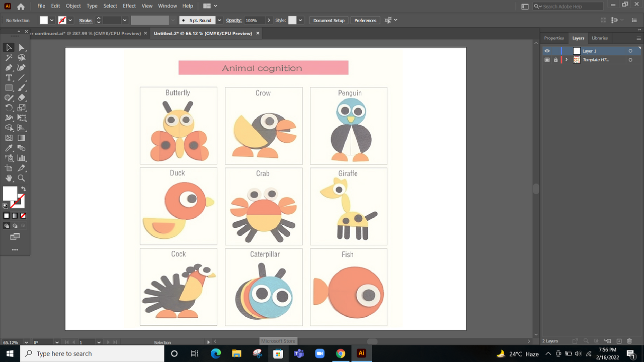Choose the Rotate tool
644x362 pixels.
pyautogui.click(x=9, y=108)
